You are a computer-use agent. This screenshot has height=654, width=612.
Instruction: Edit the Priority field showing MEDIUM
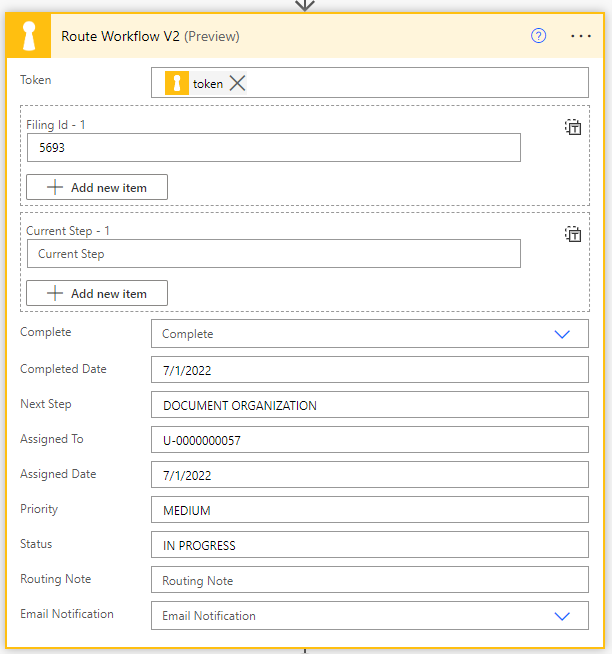click(x=369, y=510)
